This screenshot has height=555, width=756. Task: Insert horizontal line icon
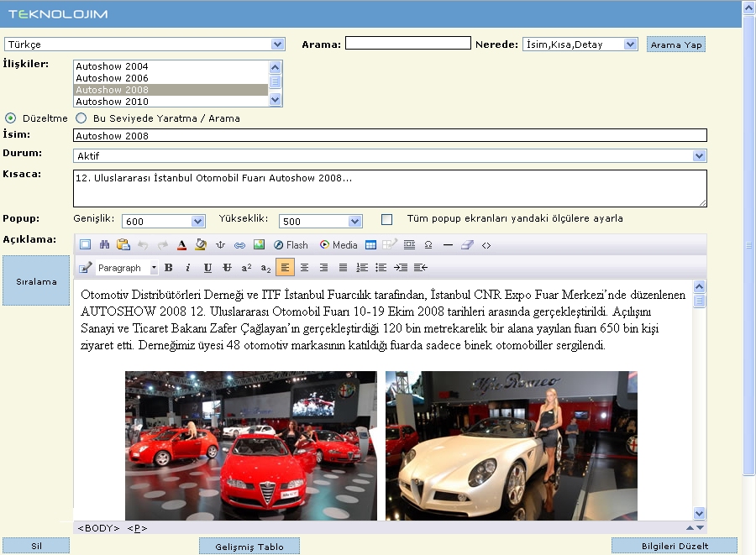click(448, 244)
